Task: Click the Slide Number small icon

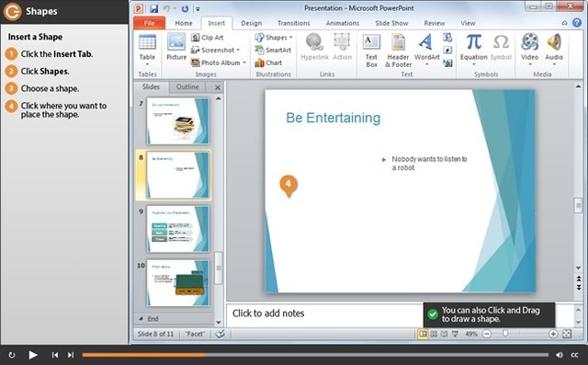Action: point(447,50)
